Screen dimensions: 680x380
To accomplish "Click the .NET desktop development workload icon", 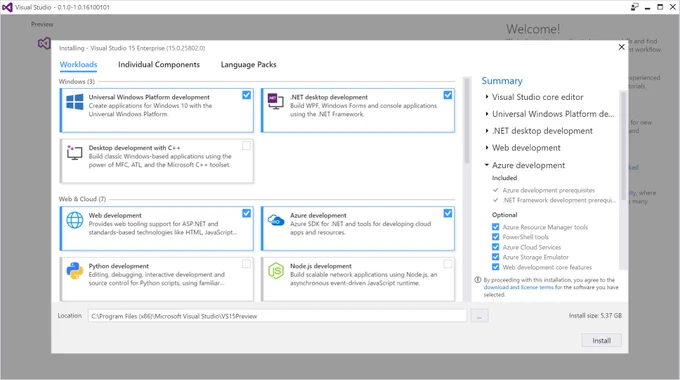I will [x=275, y=101].
